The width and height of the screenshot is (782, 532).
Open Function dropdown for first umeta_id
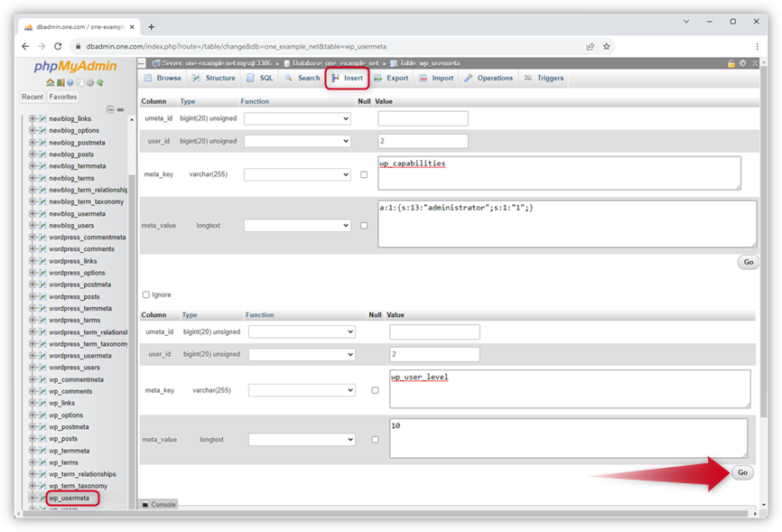click(x=297, y=119)
